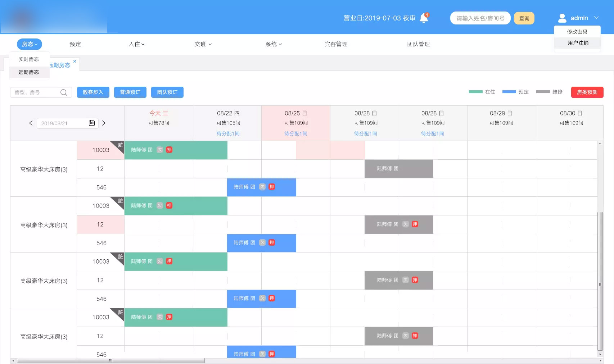The width and height of the screenshot is (614, 364).
Task: Click the 请输入姓名/房间号 search field
Action: point(480,18)
